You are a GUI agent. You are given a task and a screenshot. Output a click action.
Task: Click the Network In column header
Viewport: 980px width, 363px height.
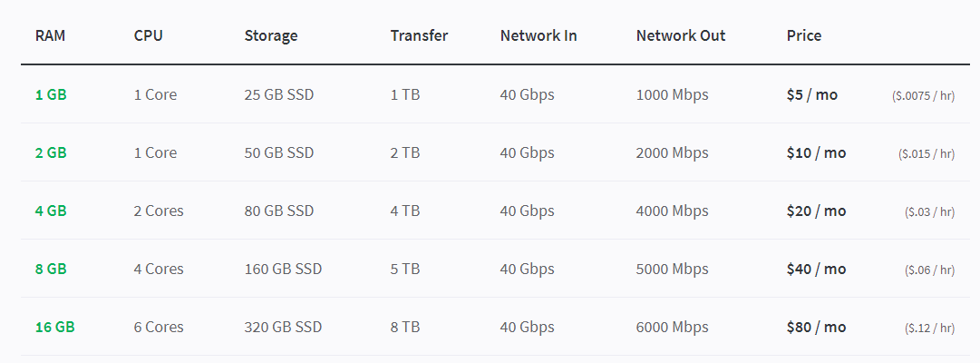(x=539, y=35)
